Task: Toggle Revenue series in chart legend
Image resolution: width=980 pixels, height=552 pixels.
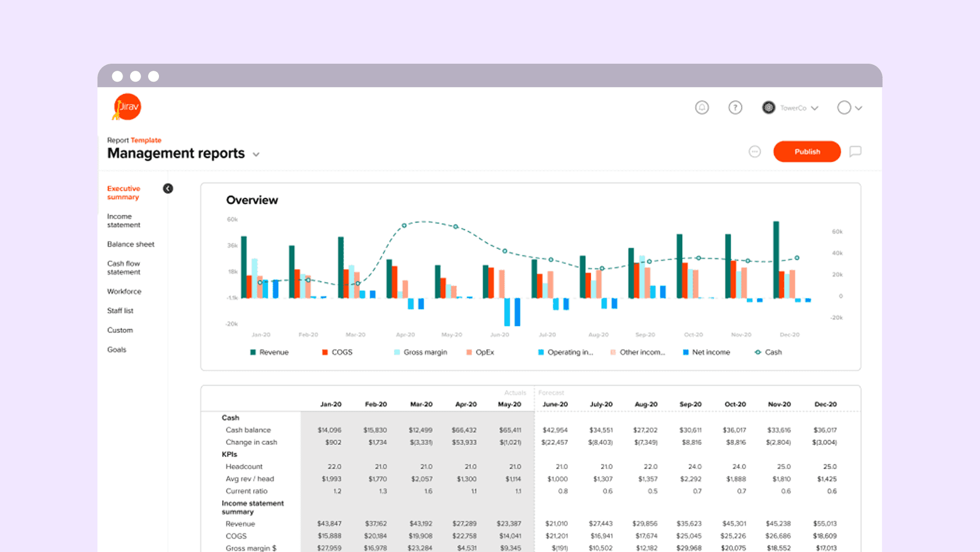Action: [269, 352]
